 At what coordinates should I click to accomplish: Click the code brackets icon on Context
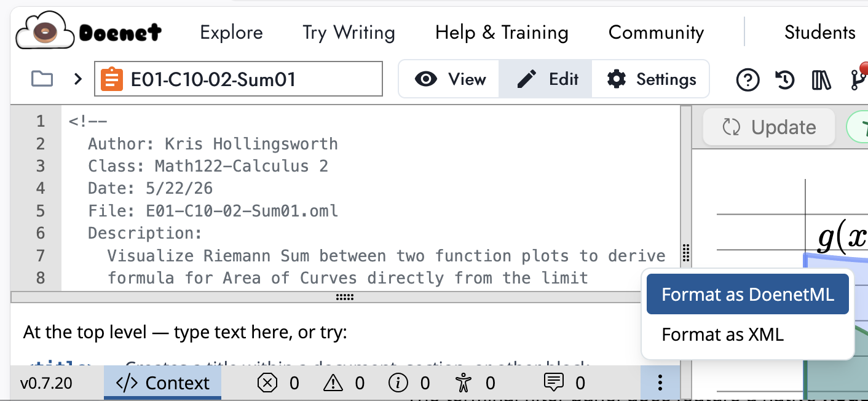click(x=127, y=383)
